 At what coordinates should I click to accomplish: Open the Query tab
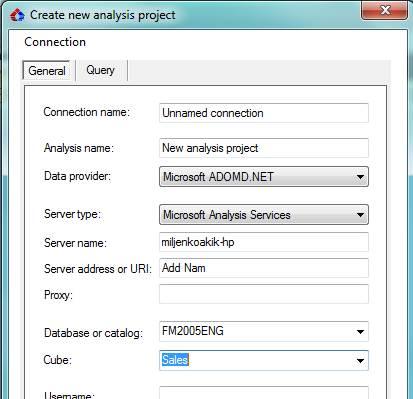pos(100,70)
